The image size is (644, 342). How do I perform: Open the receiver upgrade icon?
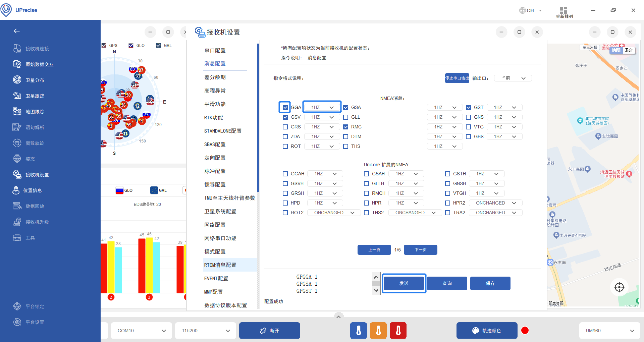pos(17,222)
